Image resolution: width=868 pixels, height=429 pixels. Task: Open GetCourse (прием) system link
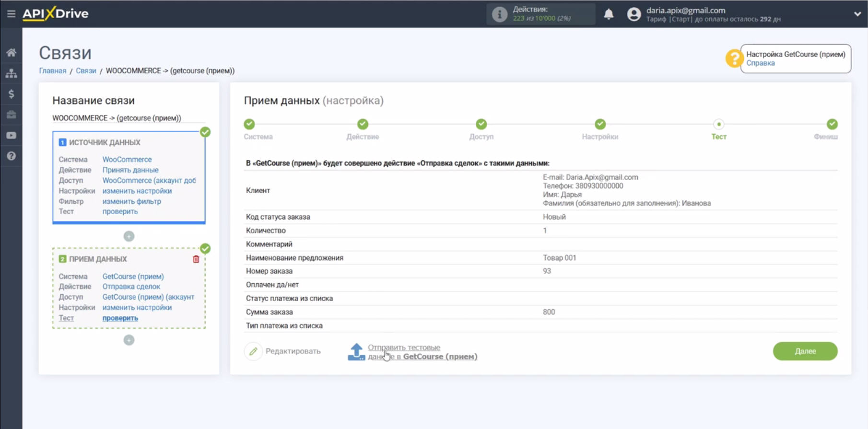pos(133,277)
